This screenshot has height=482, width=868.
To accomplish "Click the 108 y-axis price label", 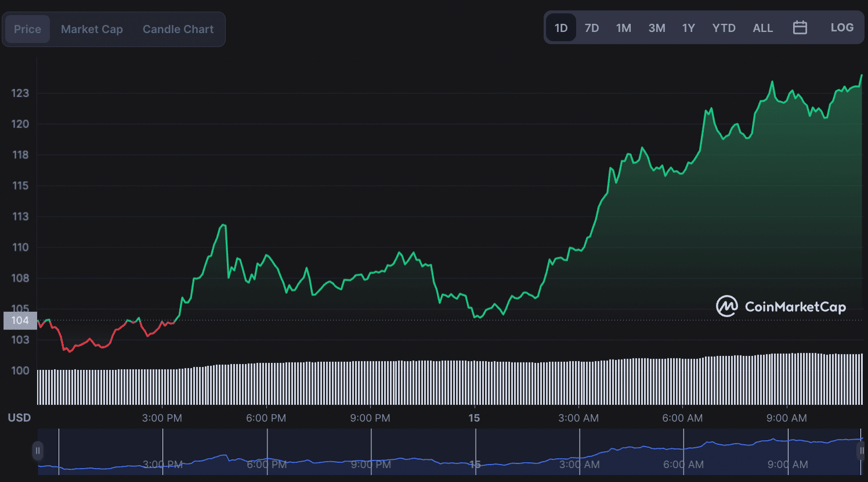I will point(20,278).
